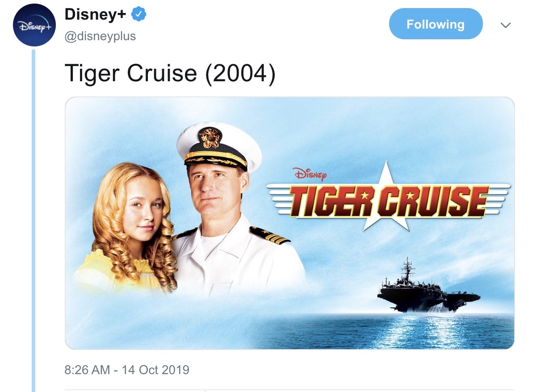Click the girl with blonde curls
The image size is (541, 392).
pos(130,228)
